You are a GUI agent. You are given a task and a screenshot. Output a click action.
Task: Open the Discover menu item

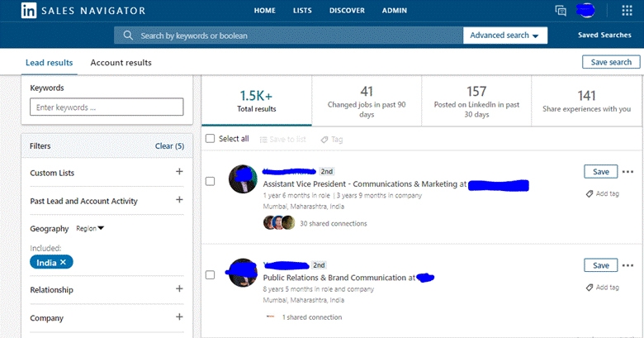point(347,11)
